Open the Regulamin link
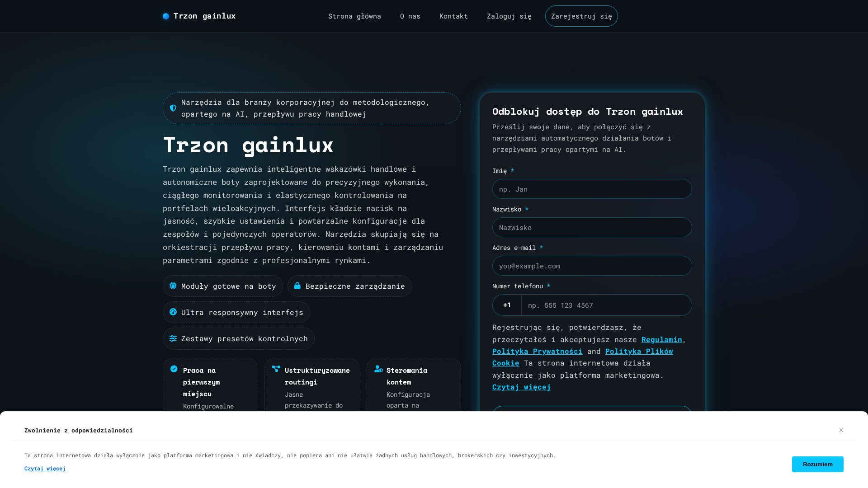The height and width of the screenshot is (488, 868). (661, 339)
